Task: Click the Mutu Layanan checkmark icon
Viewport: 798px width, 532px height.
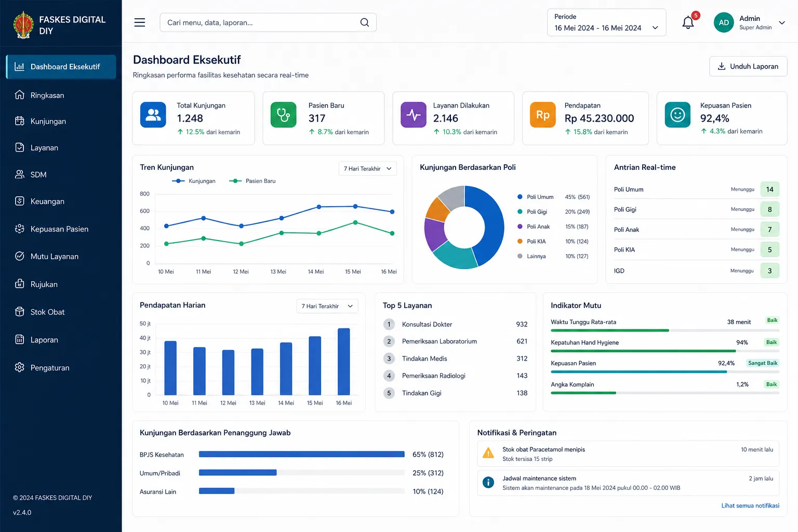Action: [20, 256]
